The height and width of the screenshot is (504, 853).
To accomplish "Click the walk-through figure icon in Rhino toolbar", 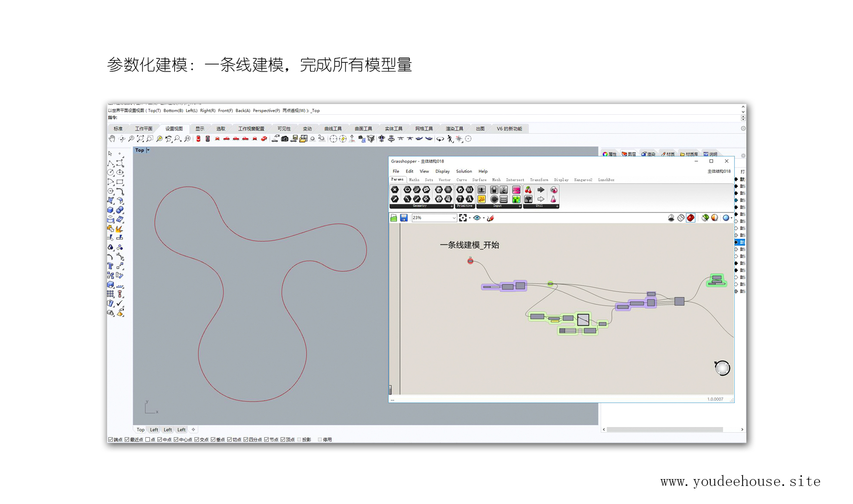I will (450, 139).
